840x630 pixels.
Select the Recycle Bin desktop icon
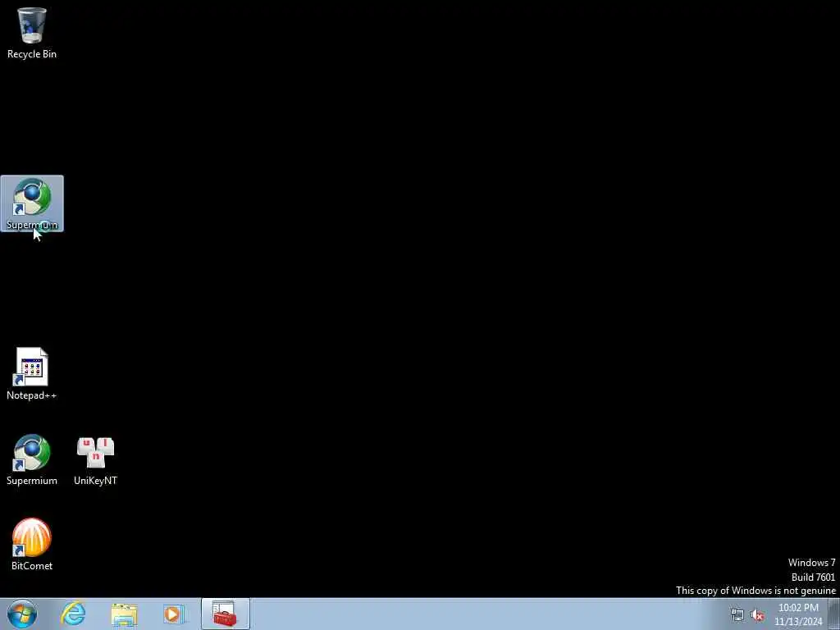tap(32, 32)
